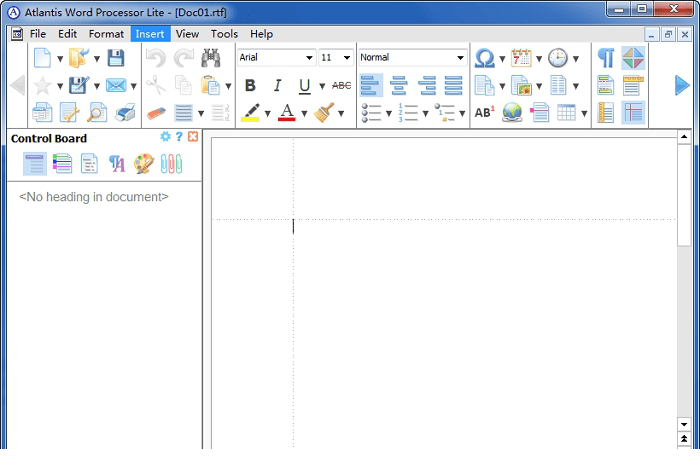Open the palette icon in Control Board
The image size is (700, 466).
[144, 163]
